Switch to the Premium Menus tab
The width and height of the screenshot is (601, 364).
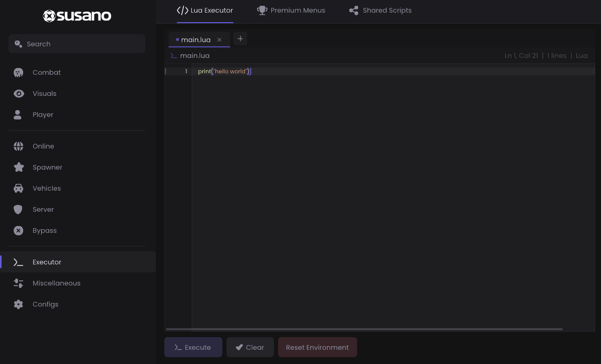(291, 10)
